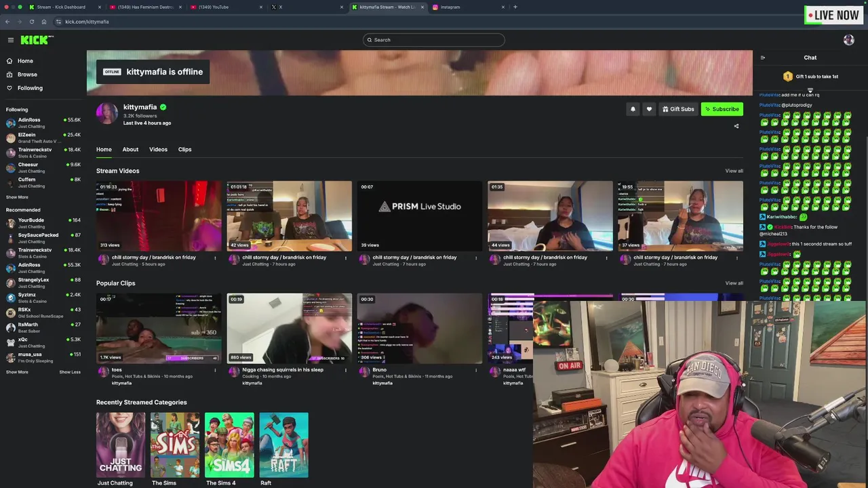Open xQc recommended channel

point(43,342)
